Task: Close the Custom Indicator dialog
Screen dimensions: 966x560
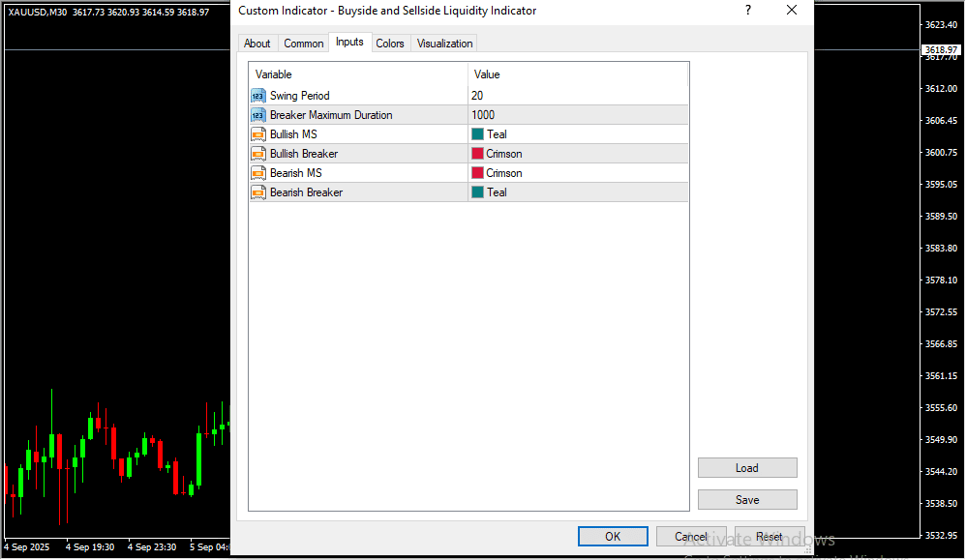Action: coord(792,11)
